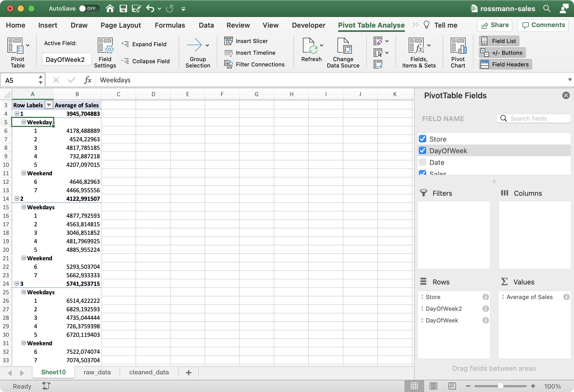
Task: Click the Expand Field button
Action: (x=145, y=44)
